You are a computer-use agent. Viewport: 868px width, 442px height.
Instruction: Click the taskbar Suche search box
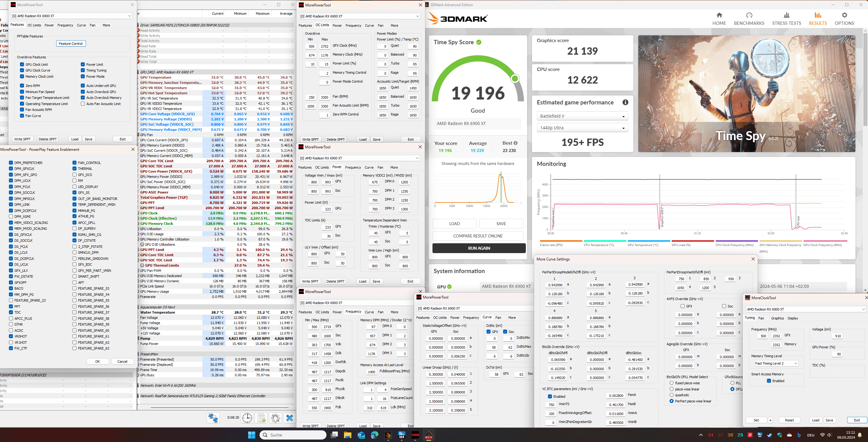pyautogui.click(x=293, y=435)
